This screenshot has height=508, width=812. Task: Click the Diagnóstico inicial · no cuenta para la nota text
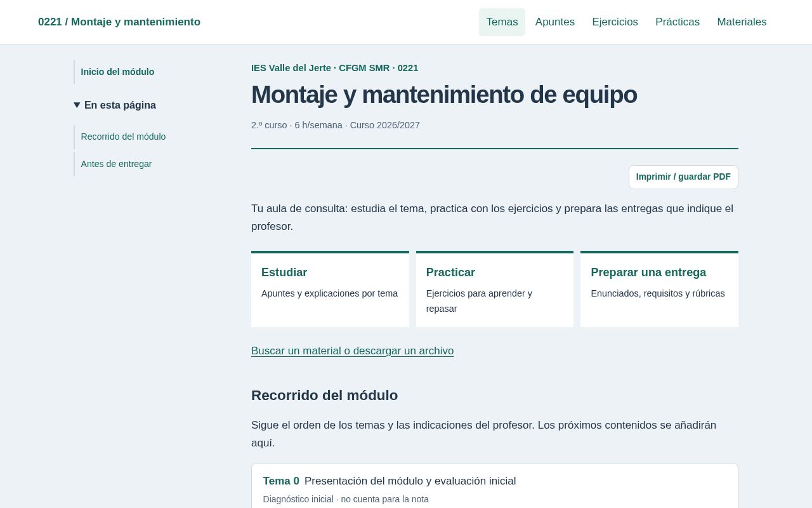click(346, 499)
